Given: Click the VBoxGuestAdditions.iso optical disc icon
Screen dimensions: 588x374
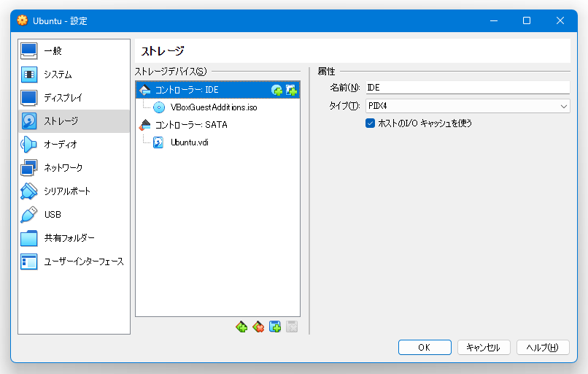Looking at the screenshot, I should [159, 107].
